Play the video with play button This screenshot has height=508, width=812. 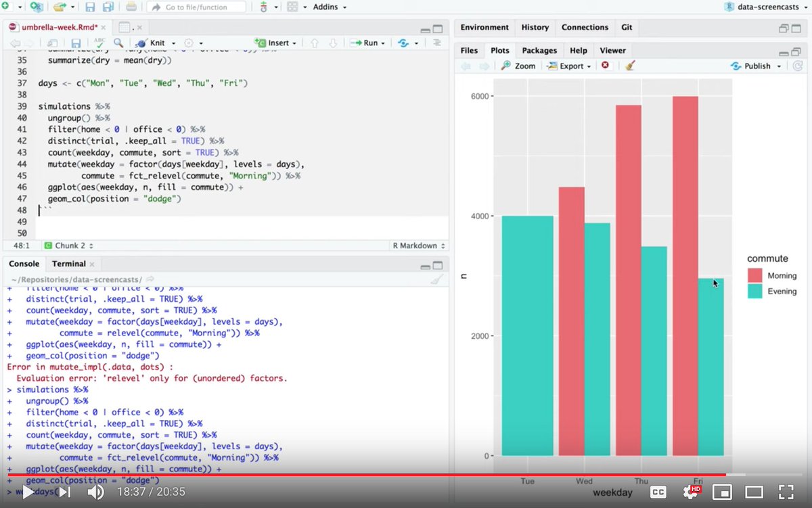point(28,492)
